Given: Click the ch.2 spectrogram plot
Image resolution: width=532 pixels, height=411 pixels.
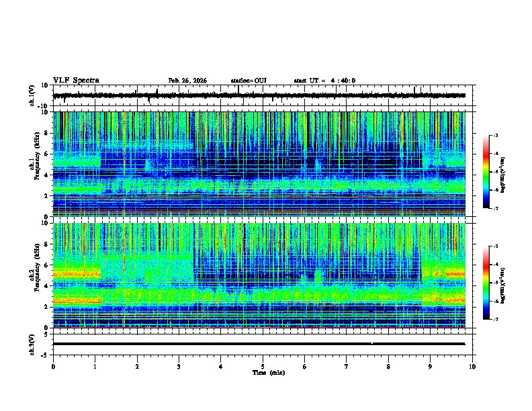Looking at the screenshot, I should pyautogui.click(x=259, y=275).
